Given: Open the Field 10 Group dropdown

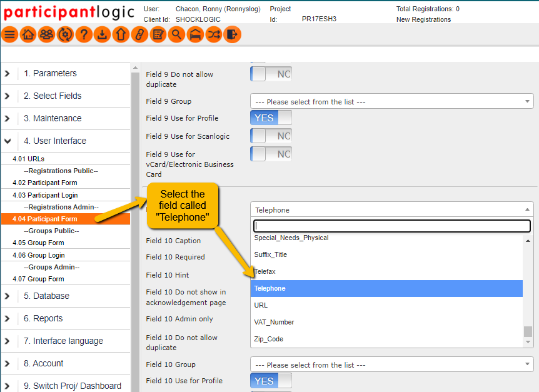Looking at the screenshot, I should pyautogui.click(x=391, y=364).
